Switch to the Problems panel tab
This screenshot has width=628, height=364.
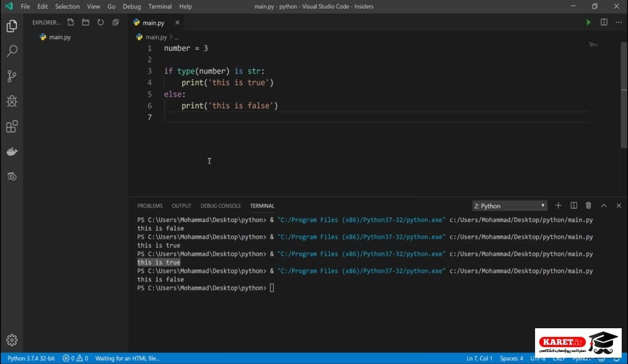pyautogui.click(x=150, y=206)
